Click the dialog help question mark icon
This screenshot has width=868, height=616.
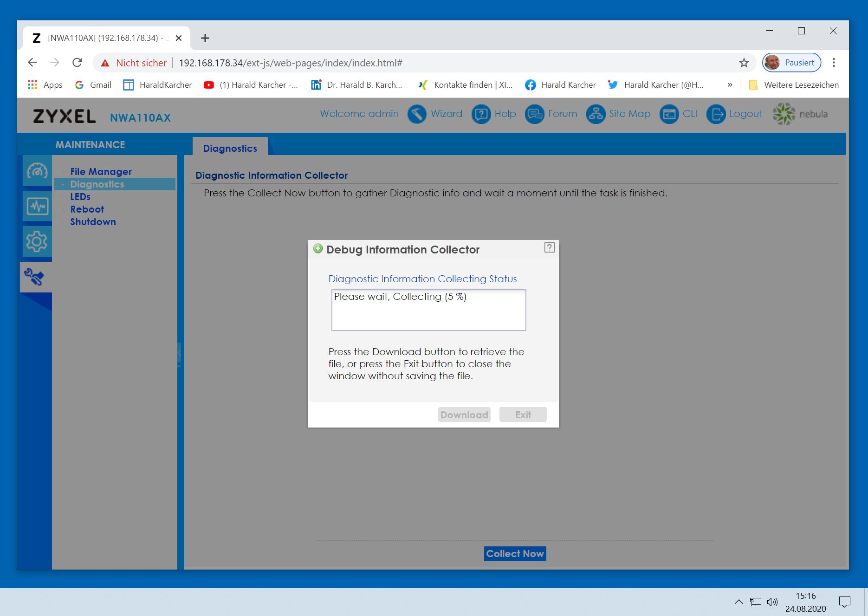(549, 247)
